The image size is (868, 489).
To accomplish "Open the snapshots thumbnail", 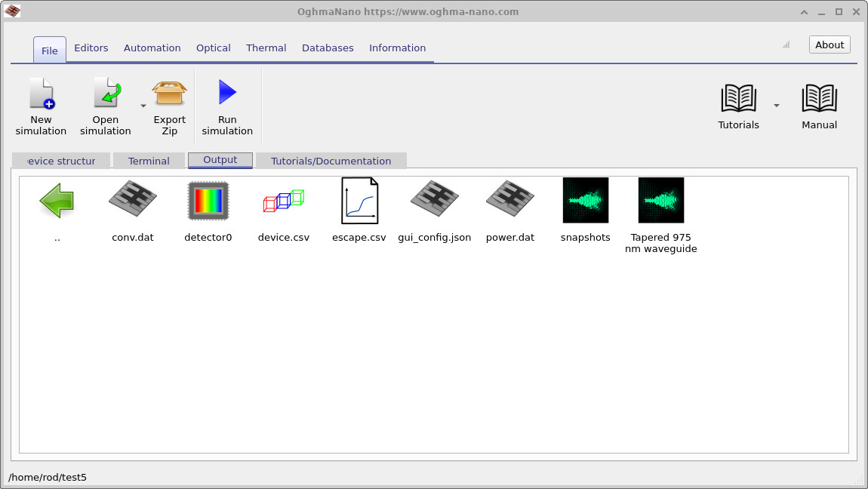I will tap(585, 200).
